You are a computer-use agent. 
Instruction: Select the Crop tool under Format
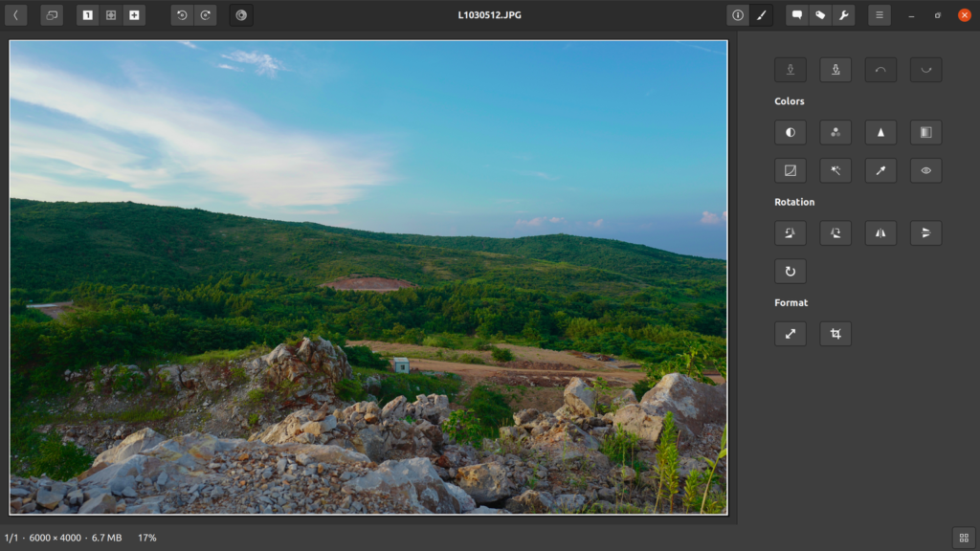coord(835,334)
